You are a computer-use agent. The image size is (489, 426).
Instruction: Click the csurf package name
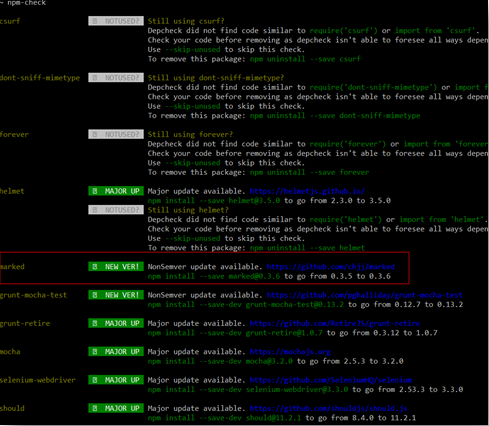point(10,21)
